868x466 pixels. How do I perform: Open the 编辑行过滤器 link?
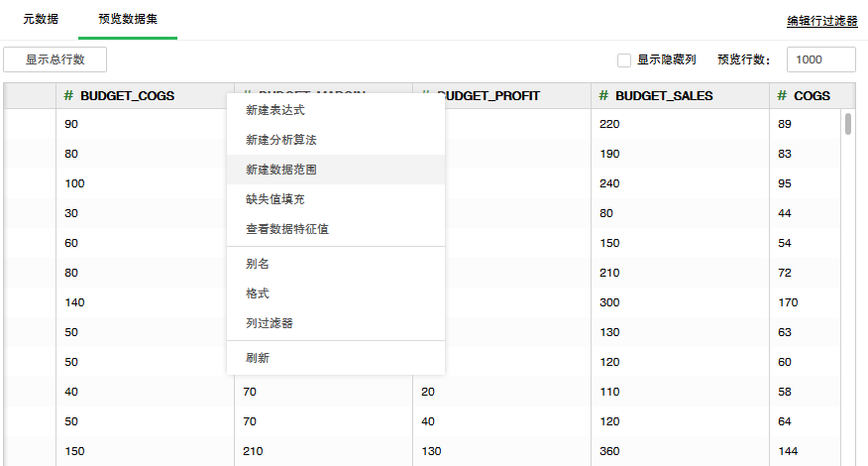(821, 21)
